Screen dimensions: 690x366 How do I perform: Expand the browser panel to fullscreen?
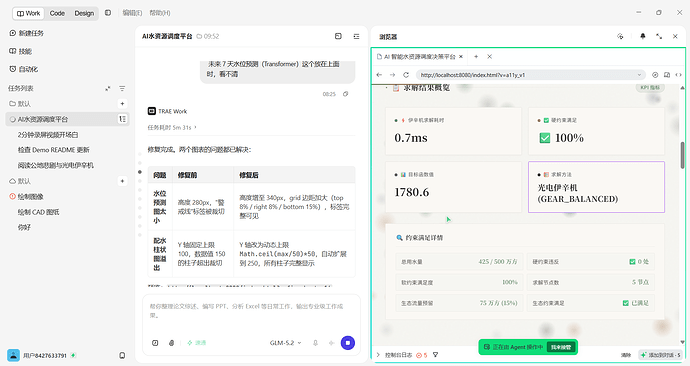pos(659,36)
